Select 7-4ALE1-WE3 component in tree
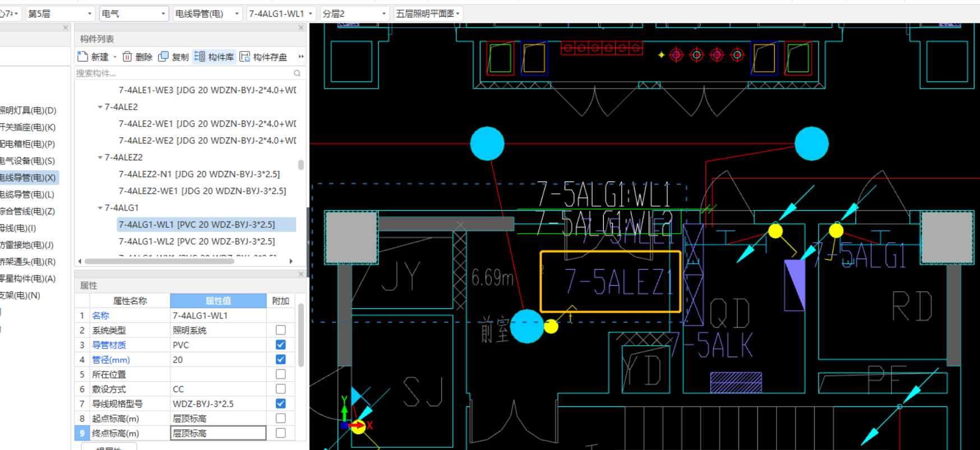 [207, 90]
